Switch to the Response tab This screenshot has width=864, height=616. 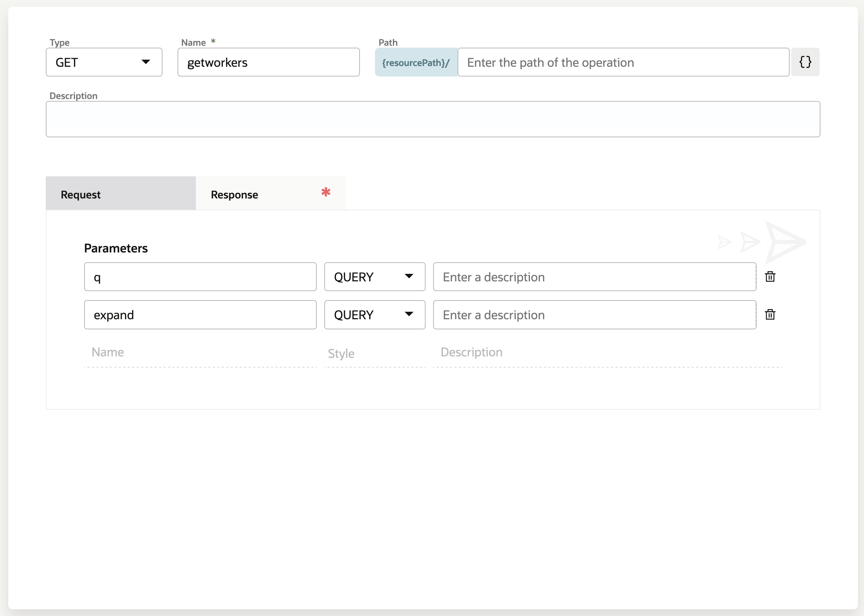(234, 194)
